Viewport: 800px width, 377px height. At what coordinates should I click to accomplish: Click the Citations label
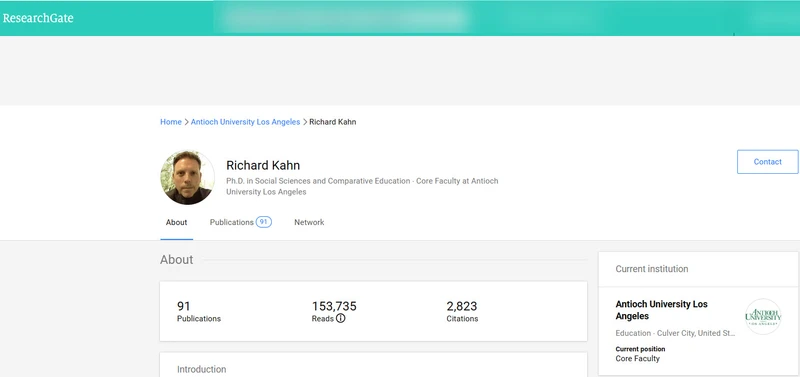coord(462,319)
